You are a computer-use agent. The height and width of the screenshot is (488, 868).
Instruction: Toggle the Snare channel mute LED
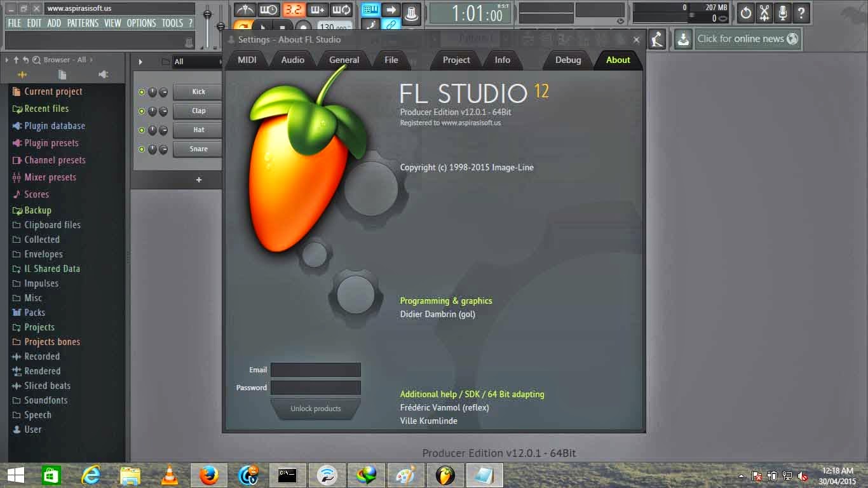(142, 149)
